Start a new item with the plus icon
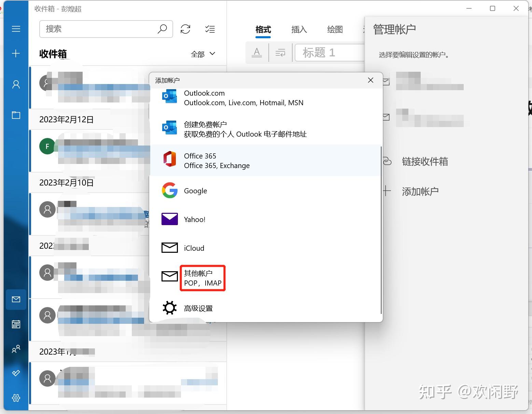 pos(16,53)
